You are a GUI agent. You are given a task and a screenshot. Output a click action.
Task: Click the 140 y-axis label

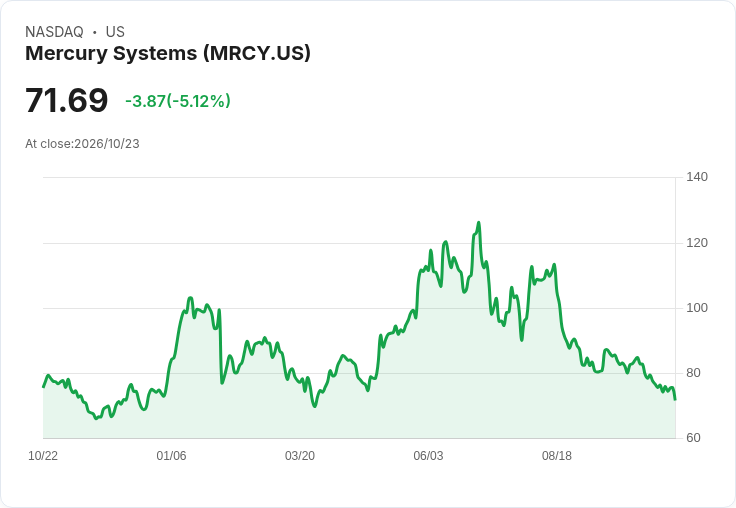point(697,177)
